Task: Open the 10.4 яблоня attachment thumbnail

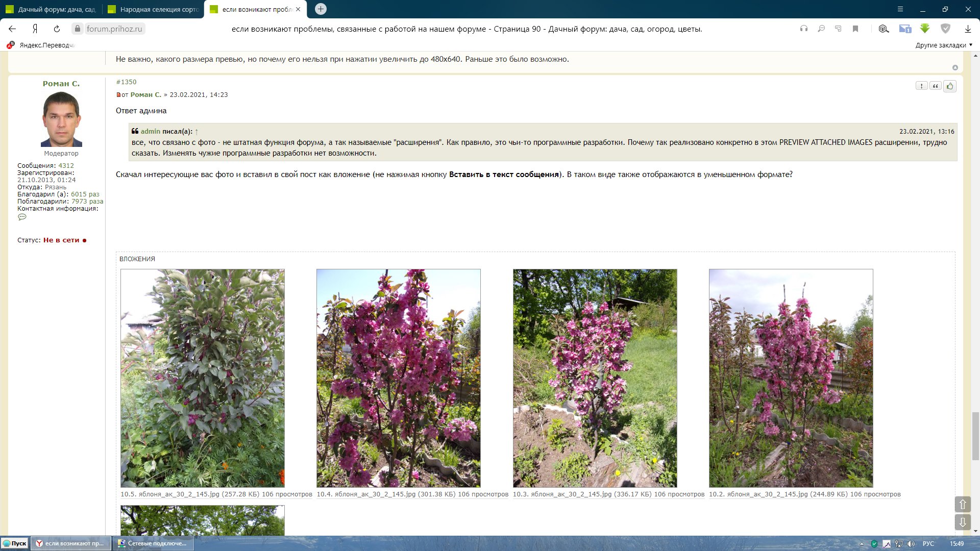Action: 398,378
